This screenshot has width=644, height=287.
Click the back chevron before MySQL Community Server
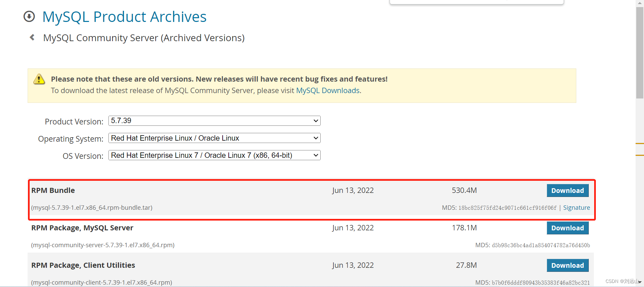[32, 37]
